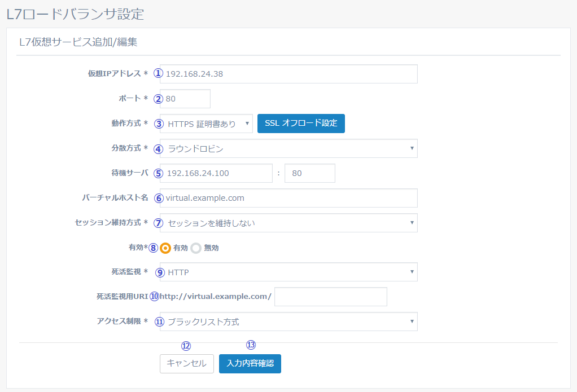Click the 仮想IPアドレス input showing 192.168.24.38
This screenshot has height=392, width=577.
tap(288, 74)
